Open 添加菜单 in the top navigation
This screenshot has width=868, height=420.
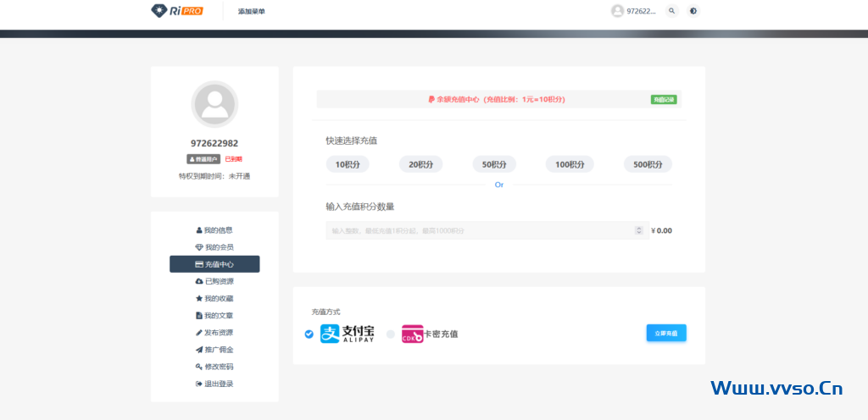[251, 11]
